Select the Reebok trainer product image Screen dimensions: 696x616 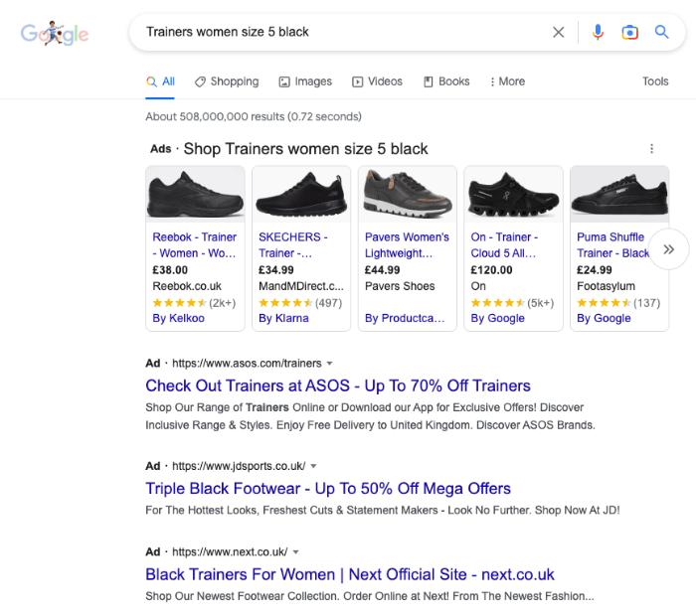point(195,195)
